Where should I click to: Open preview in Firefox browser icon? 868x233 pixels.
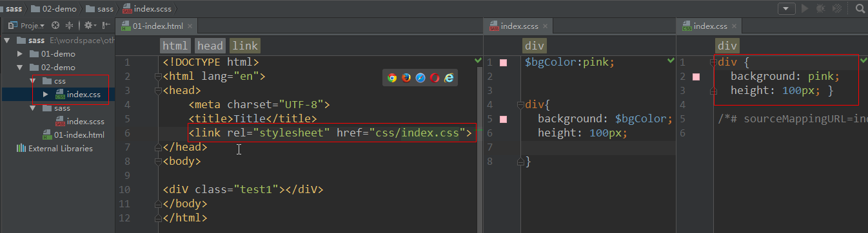[x=406, y=77]
